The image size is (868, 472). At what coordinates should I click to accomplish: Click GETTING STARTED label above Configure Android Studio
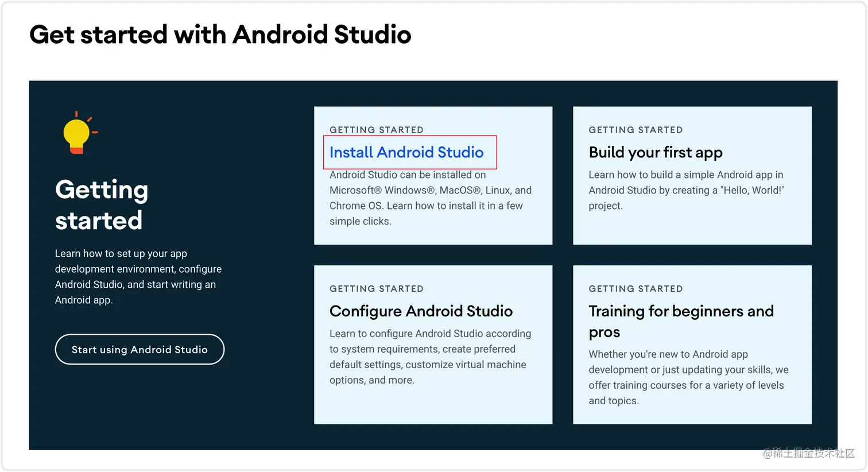[377, 289]
